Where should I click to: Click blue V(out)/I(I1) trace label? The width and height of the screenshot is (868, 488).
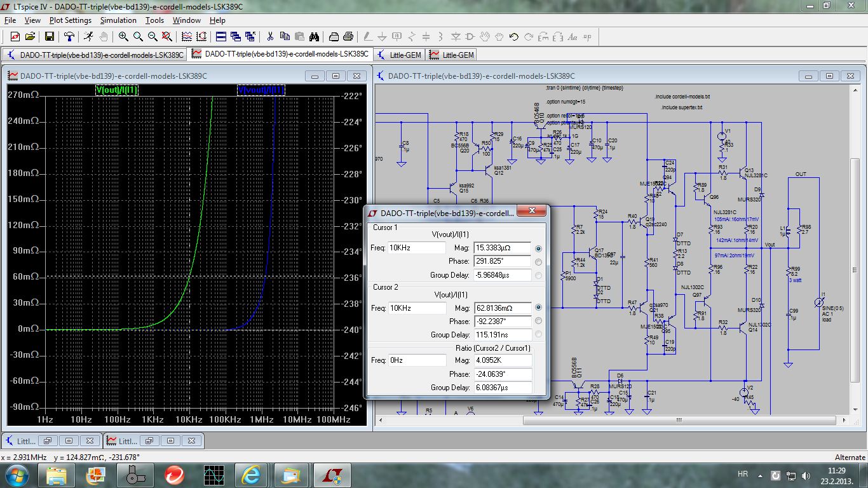[x=261, y=90]
